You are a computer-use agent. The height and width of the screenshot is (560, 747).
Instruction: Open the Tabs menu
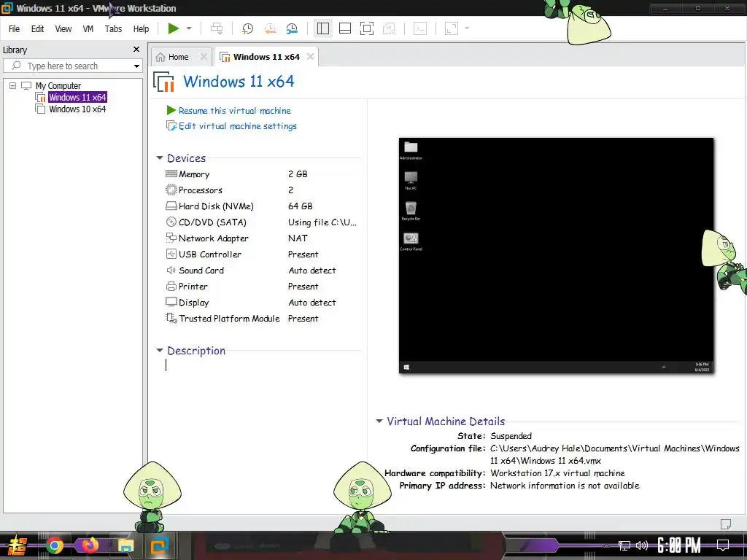click(113, 29)
